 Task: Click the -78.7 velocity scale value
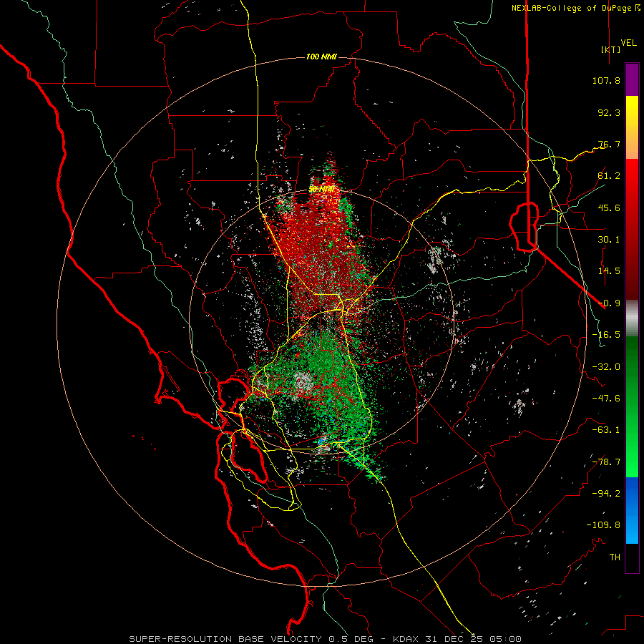click(x=606, y=462)
